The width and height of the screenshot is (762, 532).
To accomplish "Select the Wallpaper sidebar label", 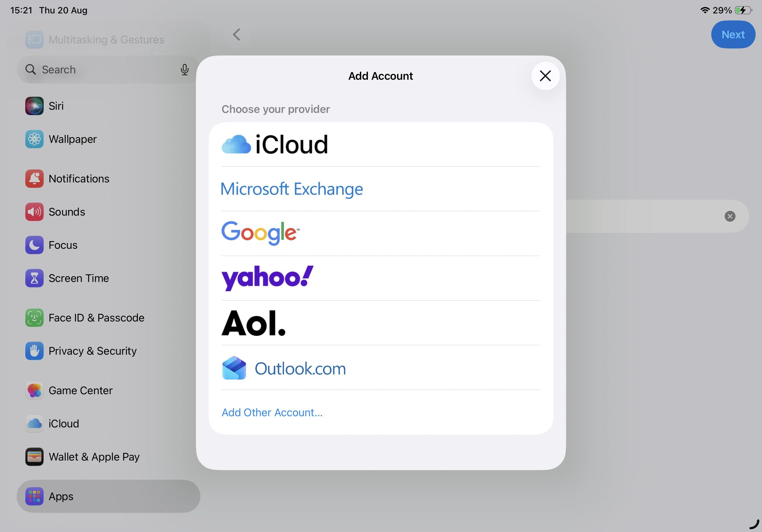I will 73,139.
